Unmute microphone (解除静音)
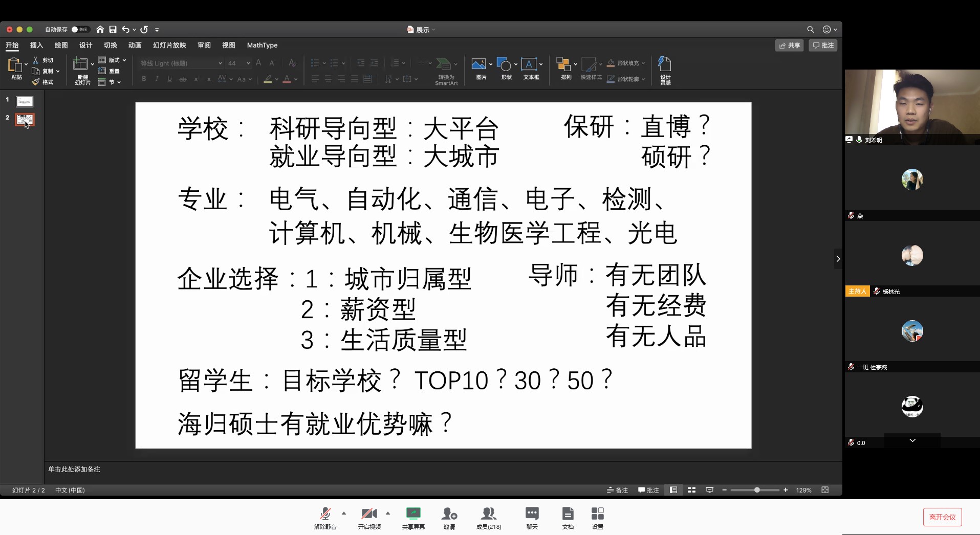 coord(325,514)
